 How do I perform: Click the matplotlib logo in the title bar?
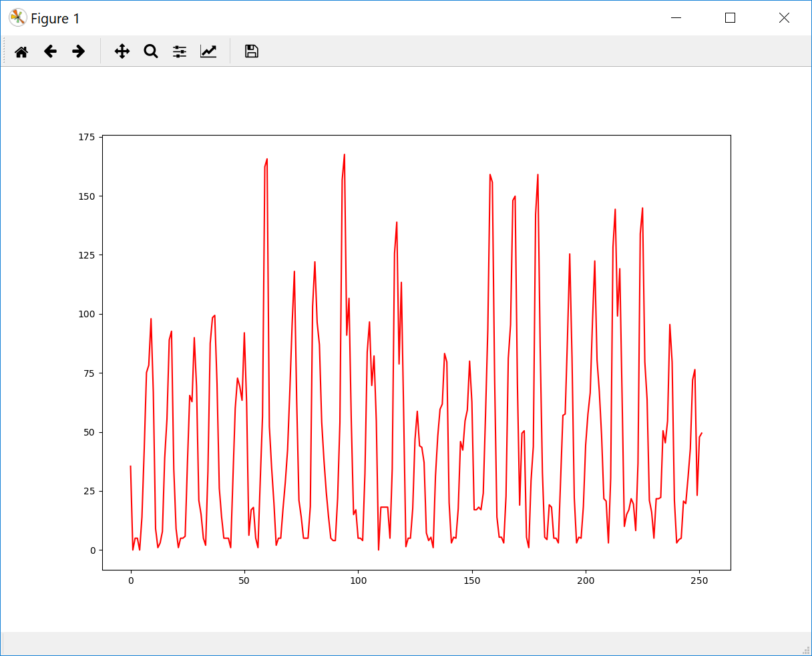coord(17,18)
